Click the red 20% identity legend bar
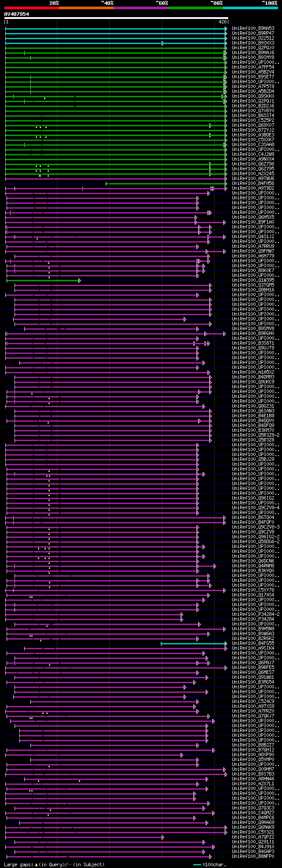Screen dimensions: 282x868 tap(31, 7)
